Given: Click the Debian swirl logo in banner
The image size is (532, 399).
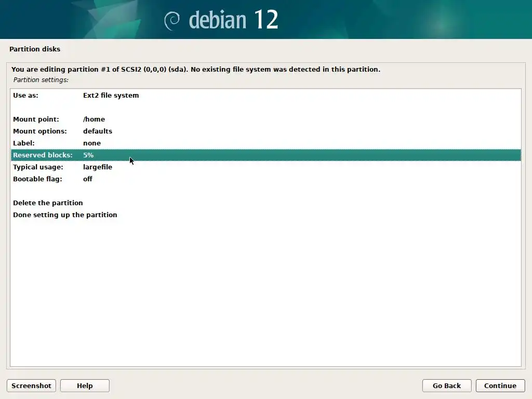Looking at the screenshot, I should pos(172,21).
